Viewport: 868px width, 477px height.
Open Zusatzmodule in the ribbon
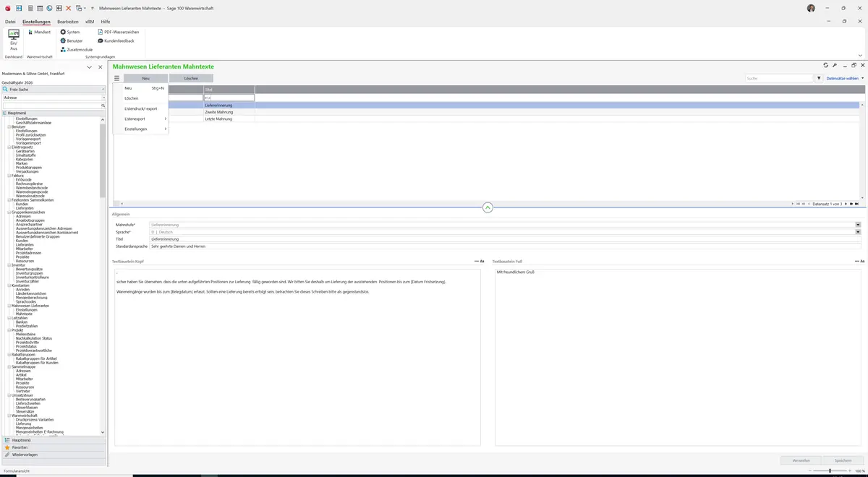point(63,49)
